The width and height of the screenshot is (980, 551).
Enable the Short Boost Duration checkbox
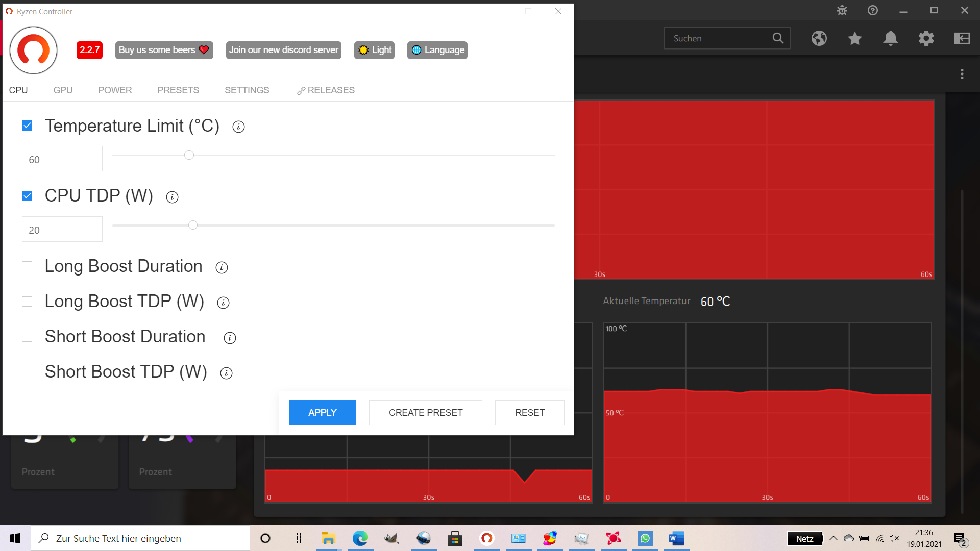point(27,337)
